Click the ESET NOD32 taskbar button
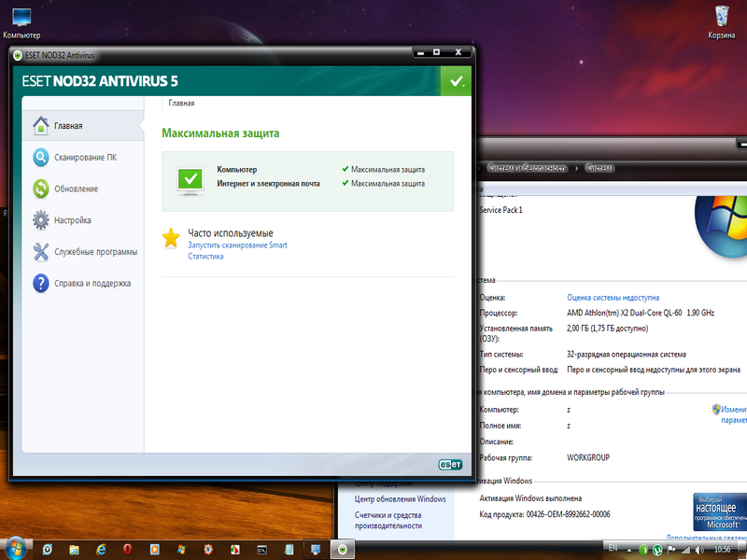Image resolution: width=747 pixels, height=560 pixels. (343, 550)
